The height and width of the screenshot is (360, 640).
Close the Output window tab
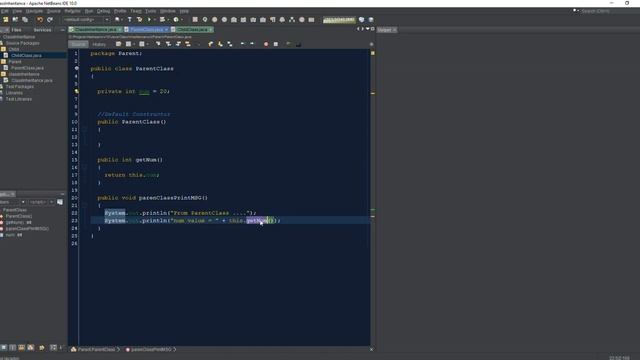click(395, 30)
